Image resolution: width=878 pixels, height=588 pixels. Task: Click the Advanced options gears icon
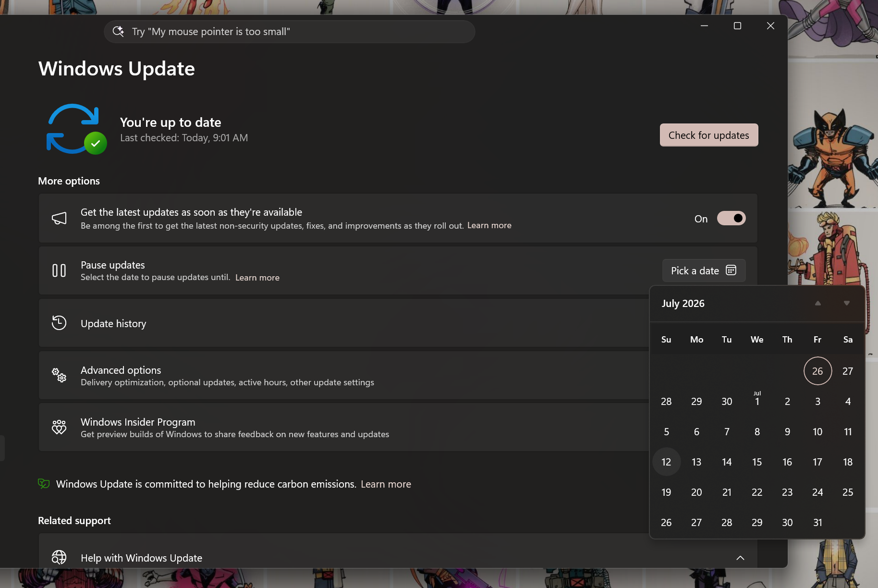(x=59, y=375)
